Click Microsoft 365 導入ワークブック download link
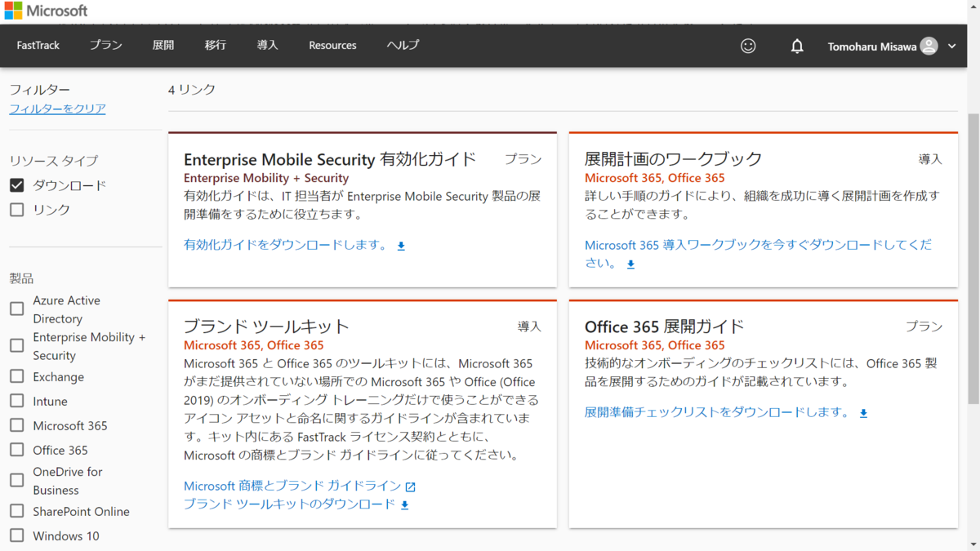This screenshot has width=980, height=551. pyautogui.click(x=758, y=254)
